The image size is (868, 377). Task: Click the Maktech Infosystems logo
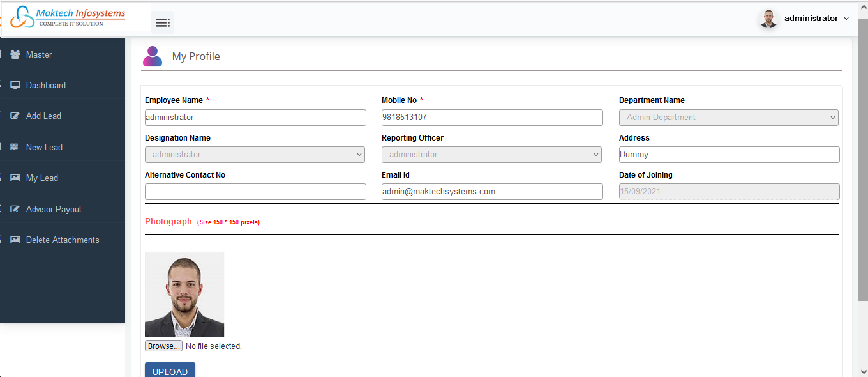tap(69, 17)
